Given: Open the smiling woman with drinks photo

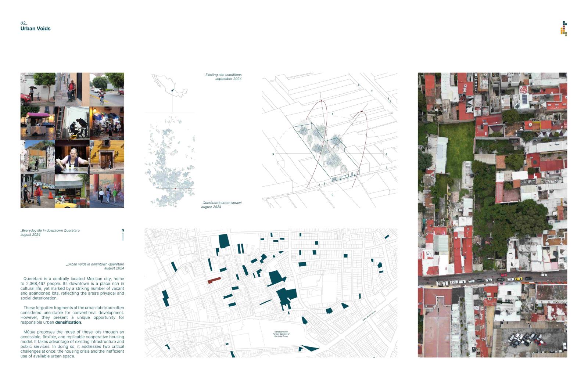Looking at the screenshot, I should [x=72, y=157].
